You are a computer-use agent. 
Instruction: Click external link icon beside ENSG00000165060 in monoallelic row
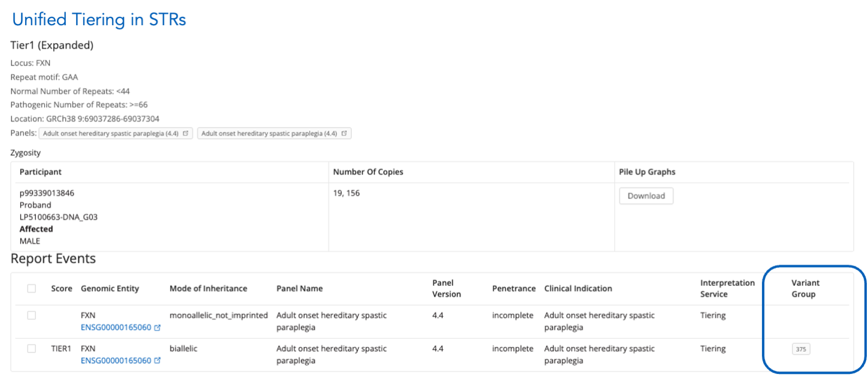pyautogui.click(x=157, y=328)
